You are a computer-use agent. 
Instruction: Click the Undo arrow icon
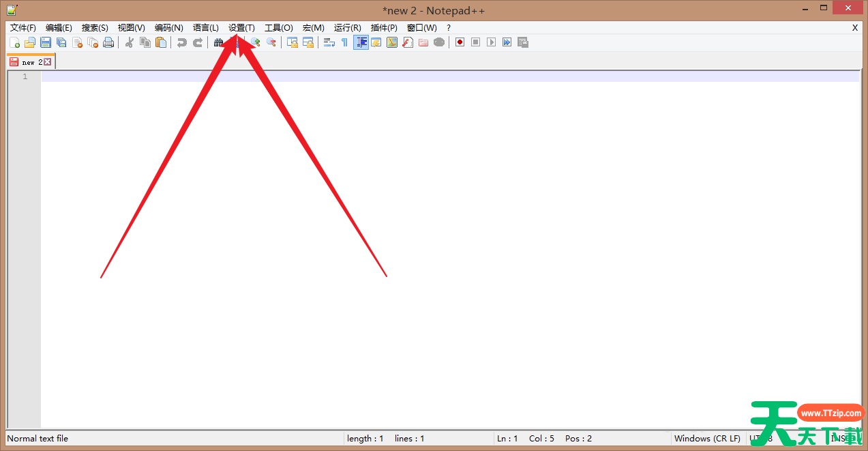pyautogui.click(x=182, y=42)
